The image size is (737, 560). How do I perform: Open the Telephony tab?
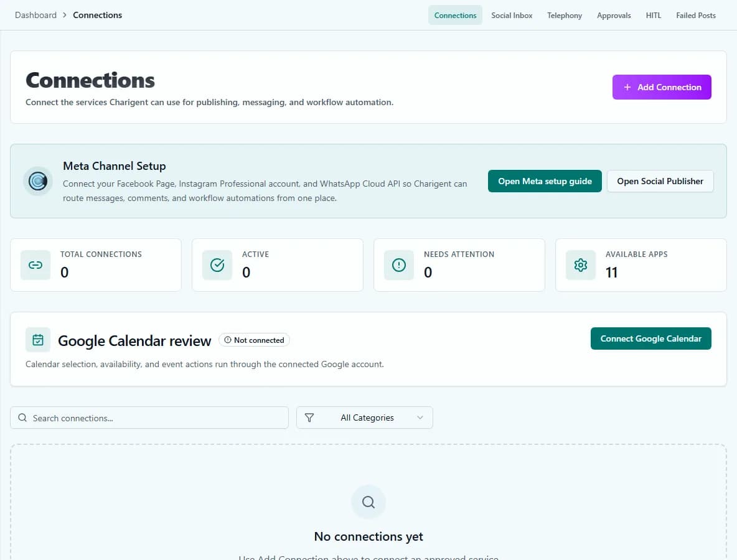[x=565, y=15]
